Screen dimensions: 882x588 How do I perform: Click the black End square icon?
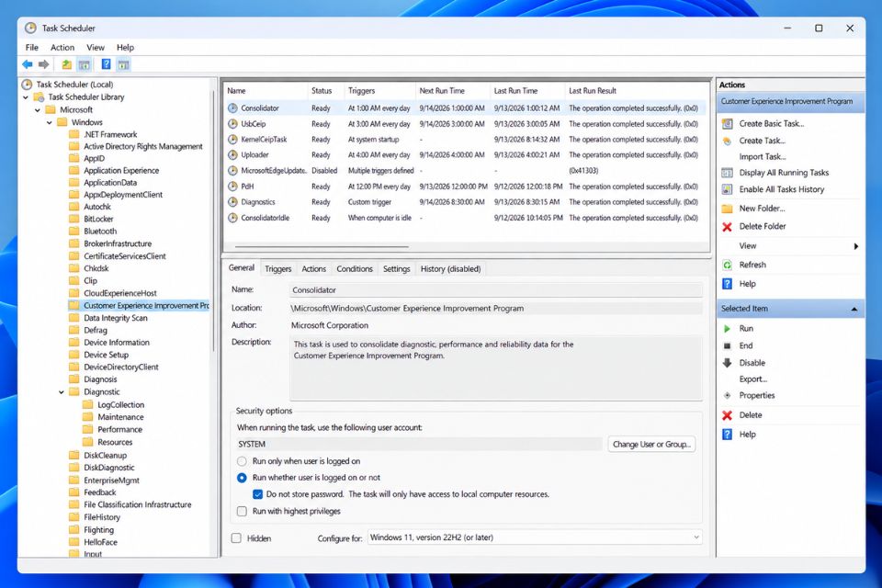point(727,346)
